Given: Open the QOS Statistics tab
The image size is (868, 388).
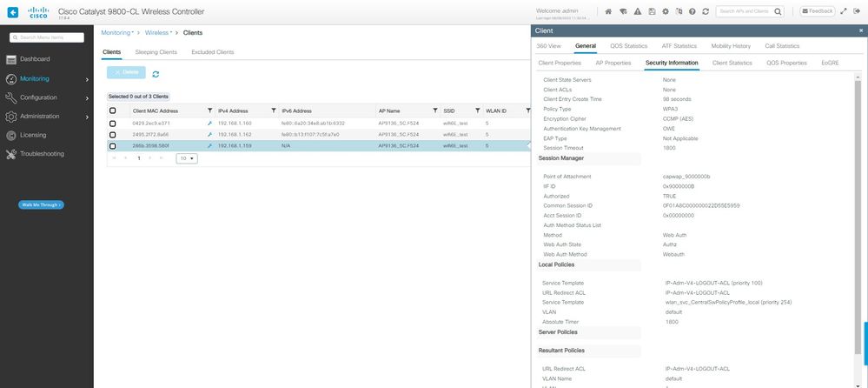Looking at the screenshot, I should point(628,46).
